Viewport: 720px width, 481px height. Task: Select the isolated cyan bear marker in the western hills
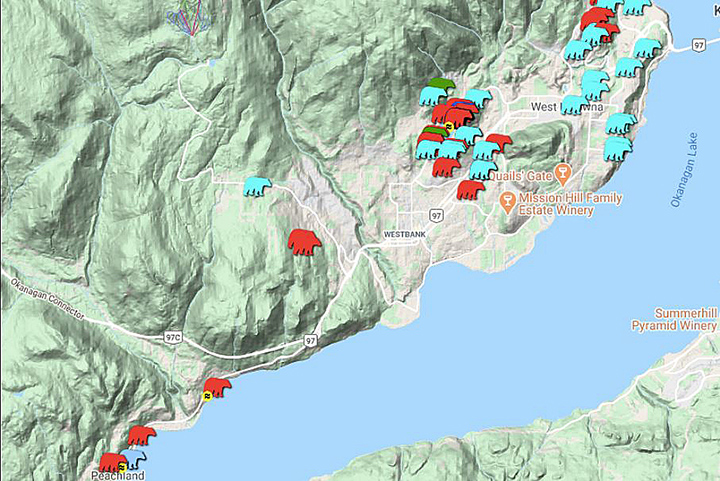click(x=257, y=187)
